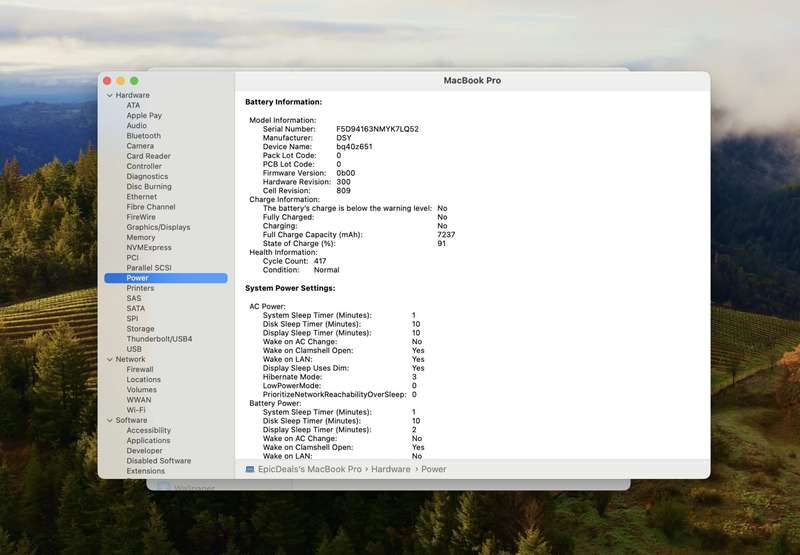Select Card Reader in the sidebar

click(148, 156)
